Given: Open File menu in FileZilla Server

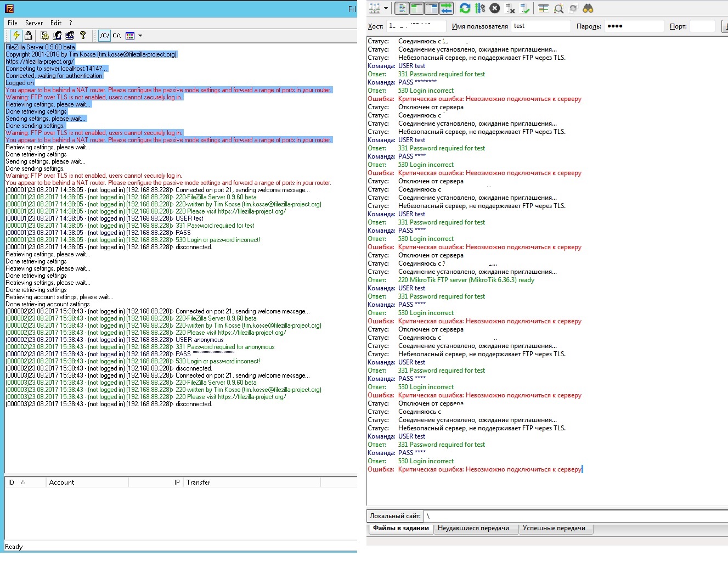Looking at the screenshot, I should [x=13, y=23].
